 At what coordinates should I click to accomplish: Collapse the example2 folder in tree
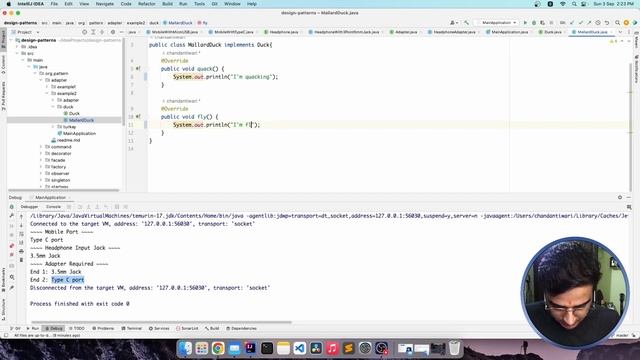(47, 93)
